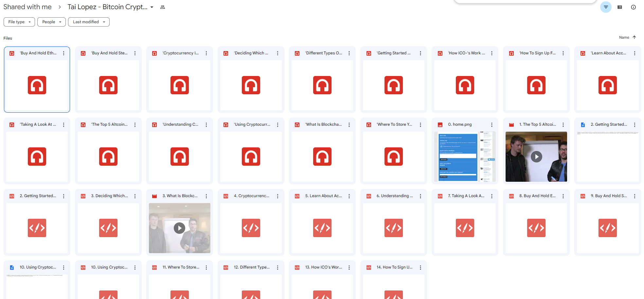
Task: Show folder details info panel
Action: click(634, 7)
